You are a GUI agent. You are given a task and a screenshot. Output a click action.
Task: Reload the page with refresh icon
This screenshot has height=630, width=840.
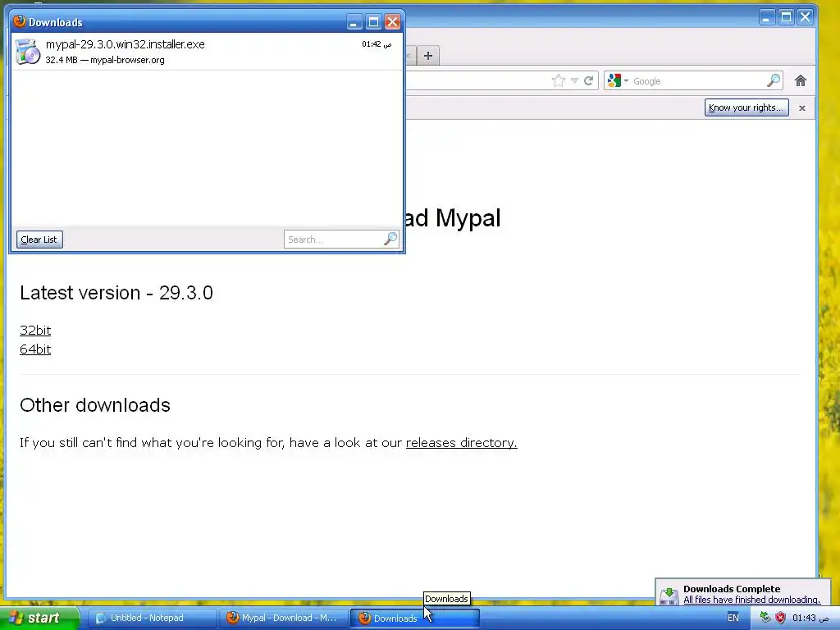[588, 81]
